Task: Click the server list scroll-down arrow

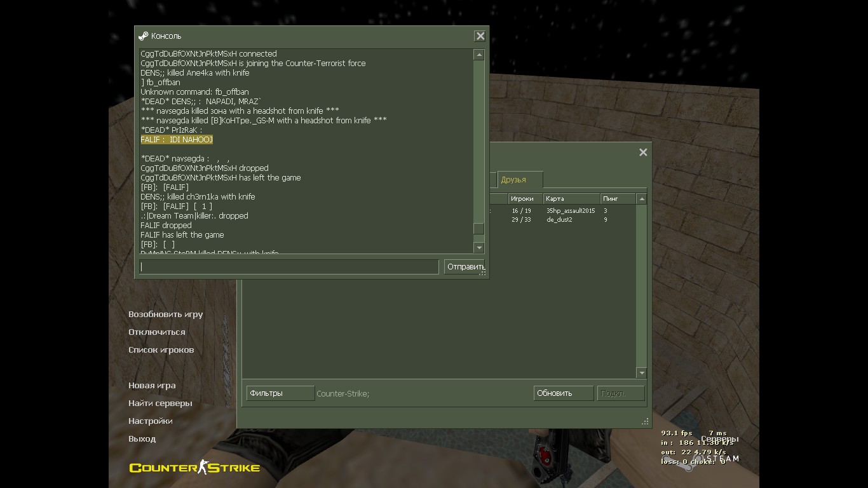Action: 642,373
